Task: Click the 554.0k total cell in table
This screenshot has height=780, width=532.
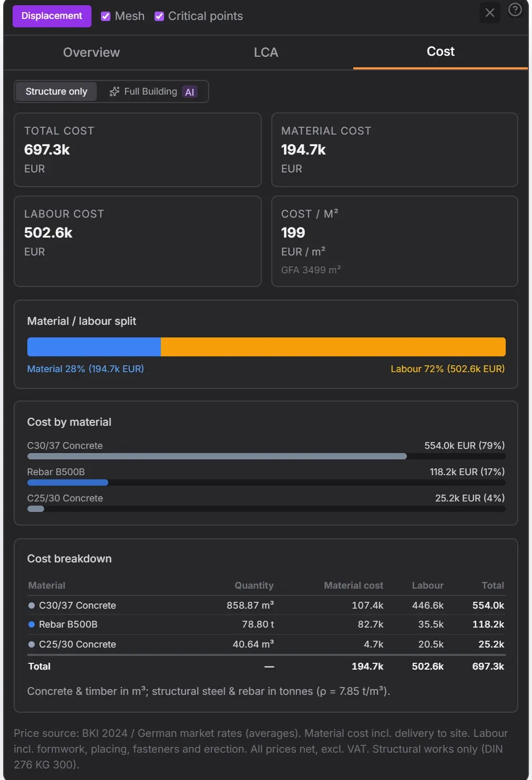Action: pos(488,605)
